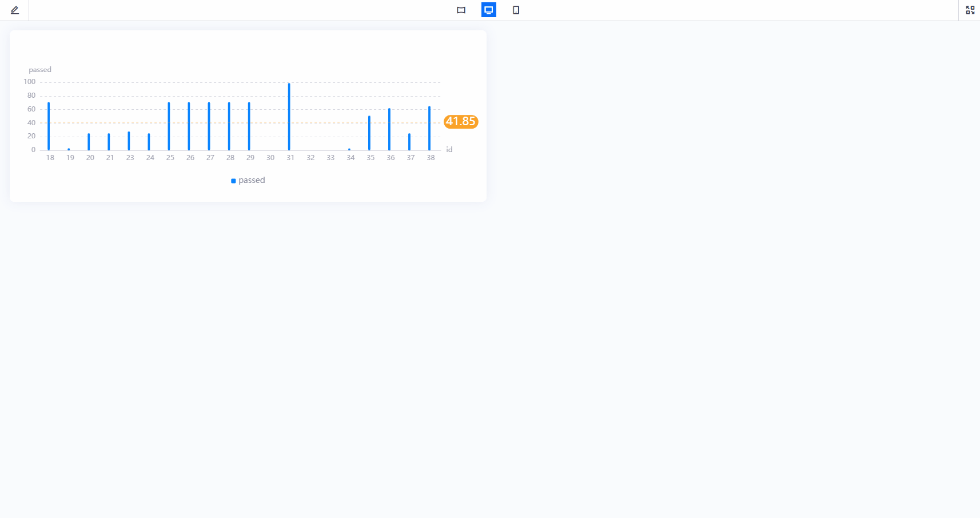Click the blue passed legend marker
980x518 pixels.
[233, 180]
